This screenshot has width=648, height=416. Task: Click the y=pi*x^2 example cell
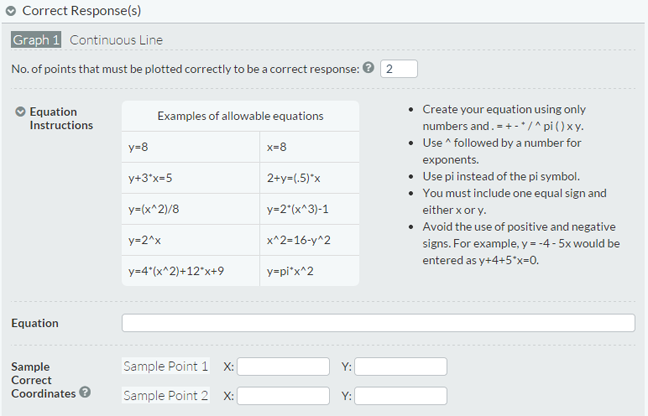point(310,271)
